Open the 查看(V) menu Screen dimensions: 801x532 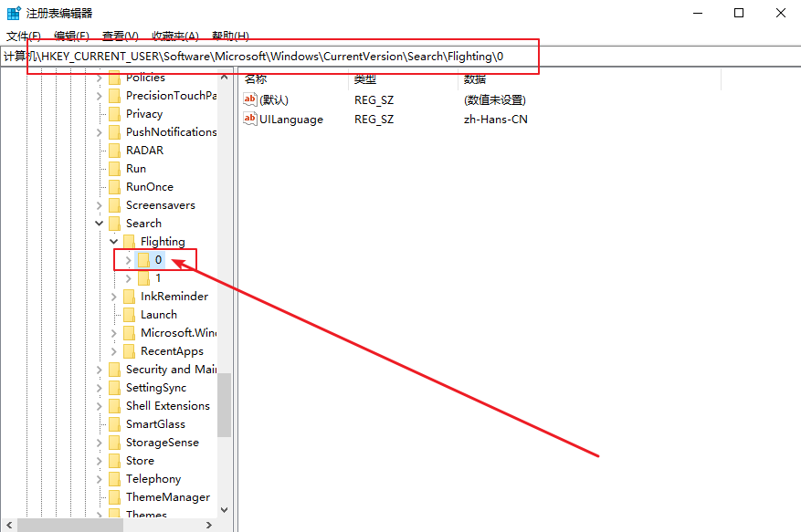[120, 37]
